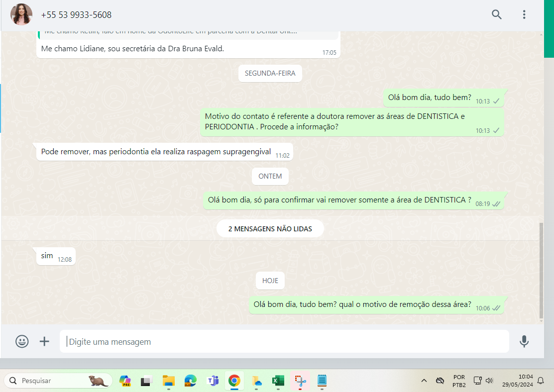Click the ONTEM date label

tap(270, 176)
